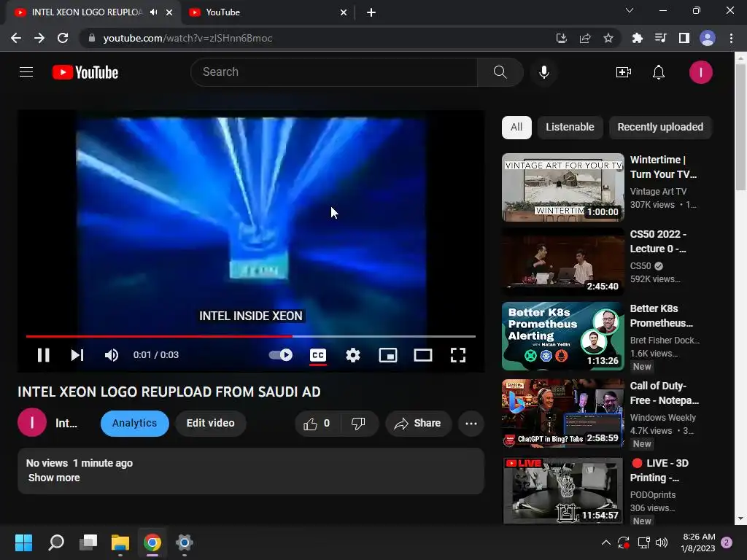The width and height of the screenshot is (747, 560).
Task: Open the Wintertime Vintage Art TV thumbnail
Action: pos(562,187)
